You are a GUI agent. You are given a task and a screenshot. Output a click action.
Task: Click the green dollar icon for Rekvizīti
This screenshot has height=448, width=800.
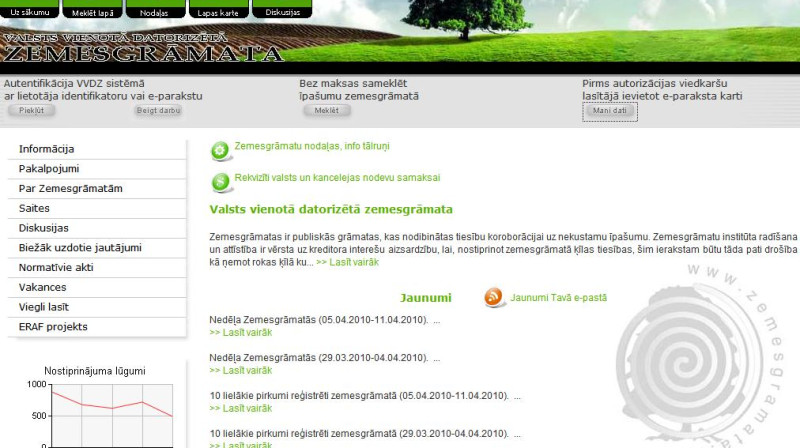(221, 182)
